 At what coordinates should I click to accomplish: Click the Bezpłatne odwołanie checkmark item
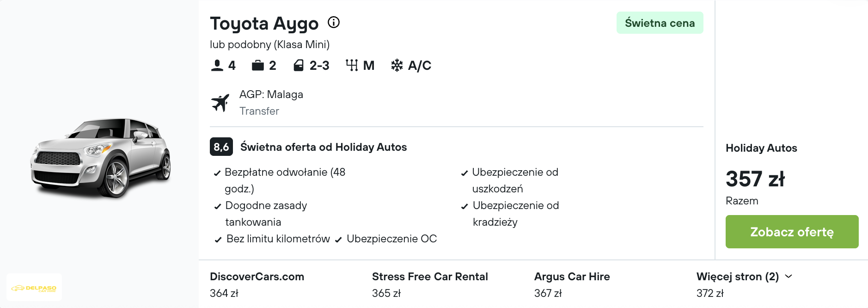click(280, 180)
